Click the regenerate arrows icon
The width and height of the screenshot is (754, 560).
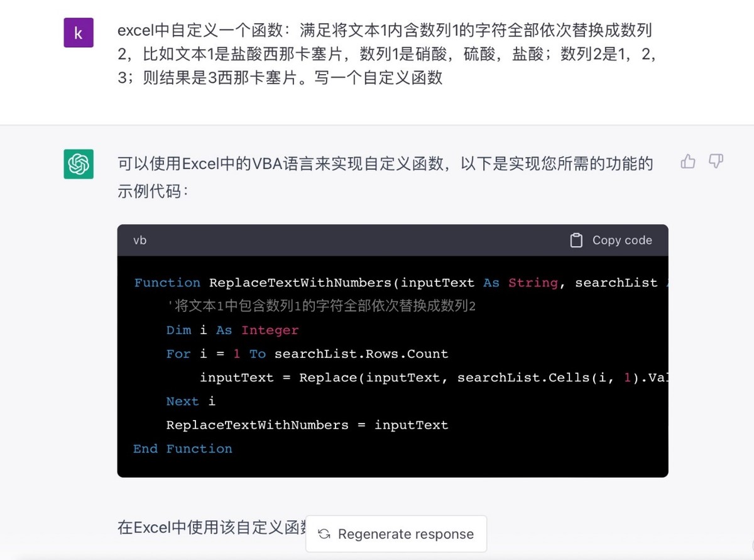coord(324,534)
